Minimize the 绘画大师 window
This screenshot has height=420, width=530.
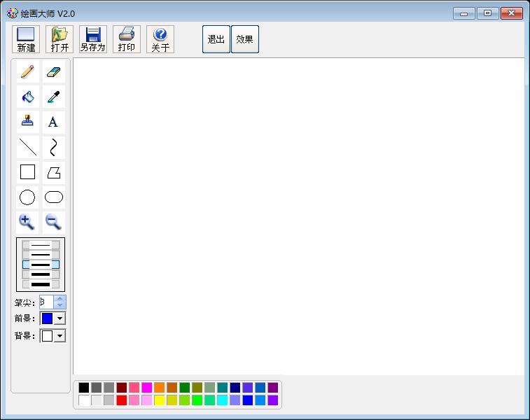(464, 13)
